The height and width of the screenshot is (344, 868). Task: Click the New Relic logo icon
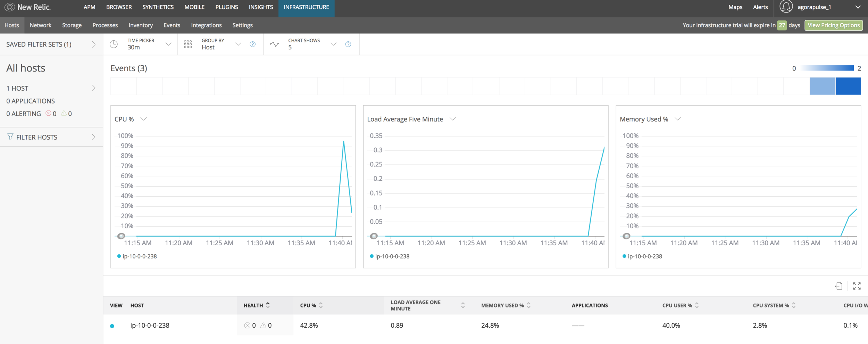[9, 7]
